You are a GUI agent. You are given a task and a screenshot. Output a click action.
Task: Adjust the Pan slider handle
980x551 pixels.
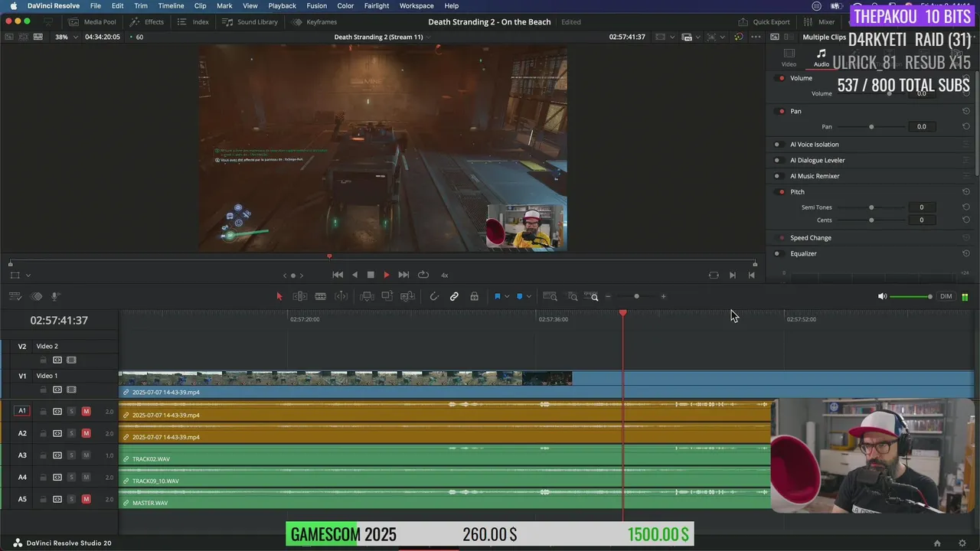[x=871, y=126]
